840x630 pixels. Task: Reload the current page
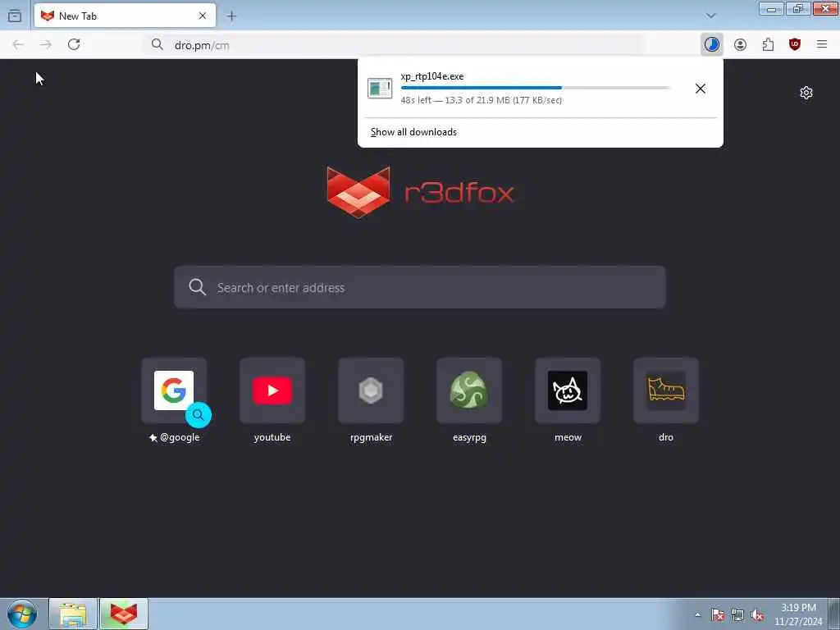point(74,44)
